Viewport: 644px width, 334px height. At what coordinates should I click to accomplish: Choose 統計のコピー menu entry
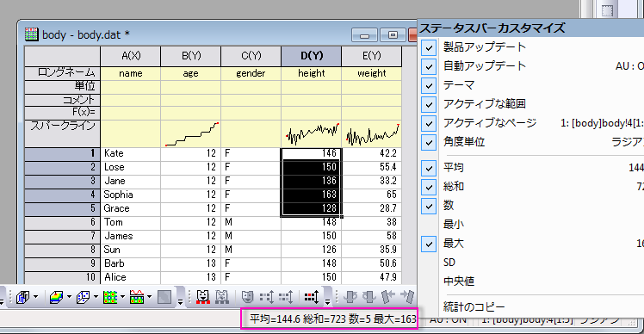[x=474, y=307]
